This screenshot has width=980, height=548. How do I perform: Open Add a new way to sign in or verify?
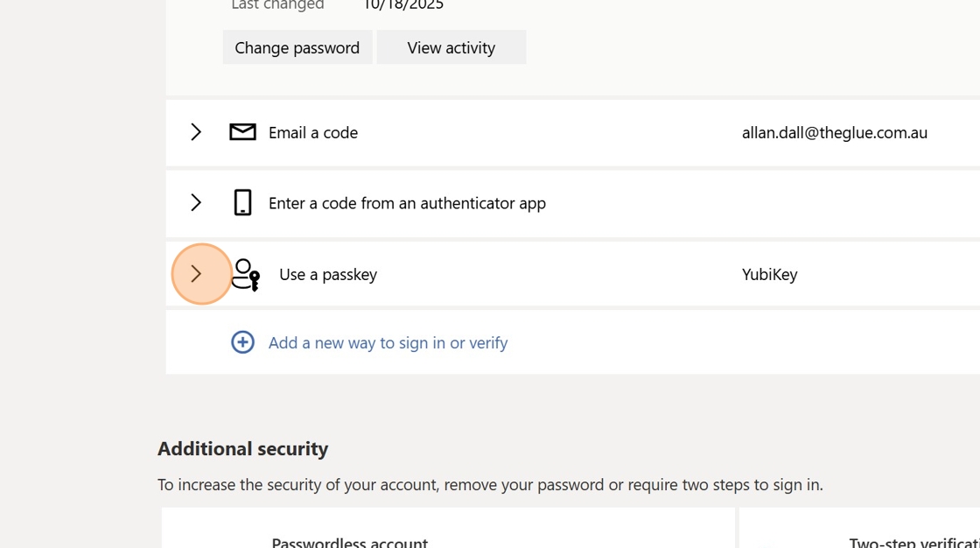click(388, 343)
